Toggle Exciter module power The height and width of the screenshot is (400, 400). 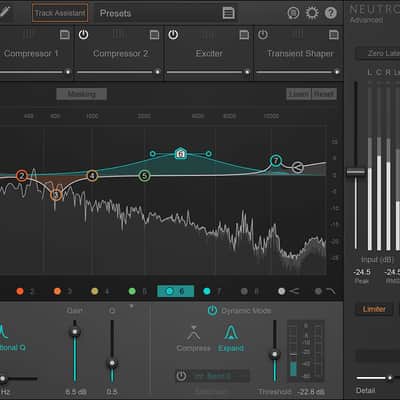point(173,35)
